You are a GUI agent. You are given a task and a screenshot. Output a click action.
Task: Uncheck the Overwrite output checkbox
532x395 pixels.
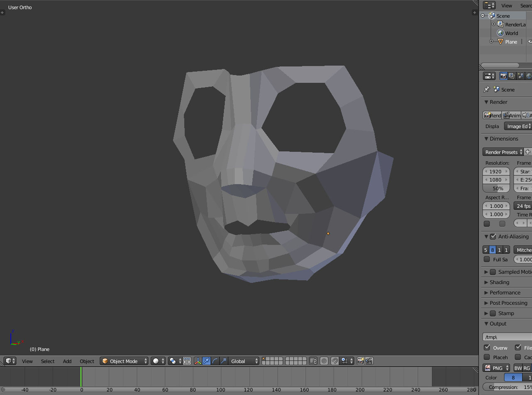tap(487, 348)
